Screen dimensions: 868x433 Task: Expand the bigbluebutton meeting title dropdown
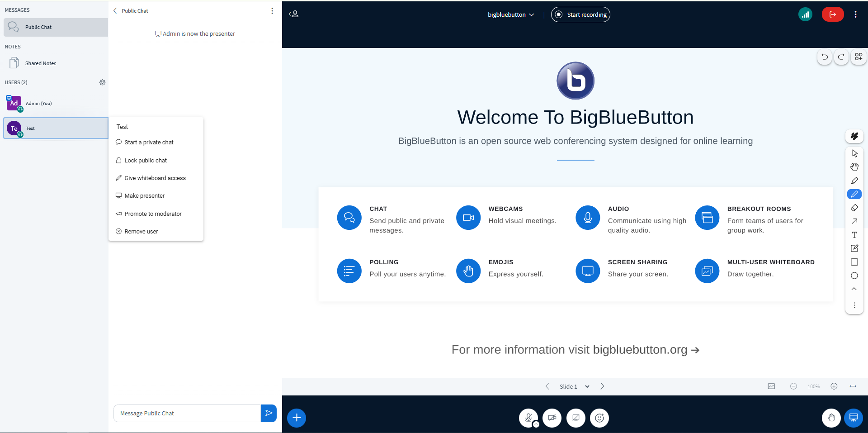pos(511,14)
